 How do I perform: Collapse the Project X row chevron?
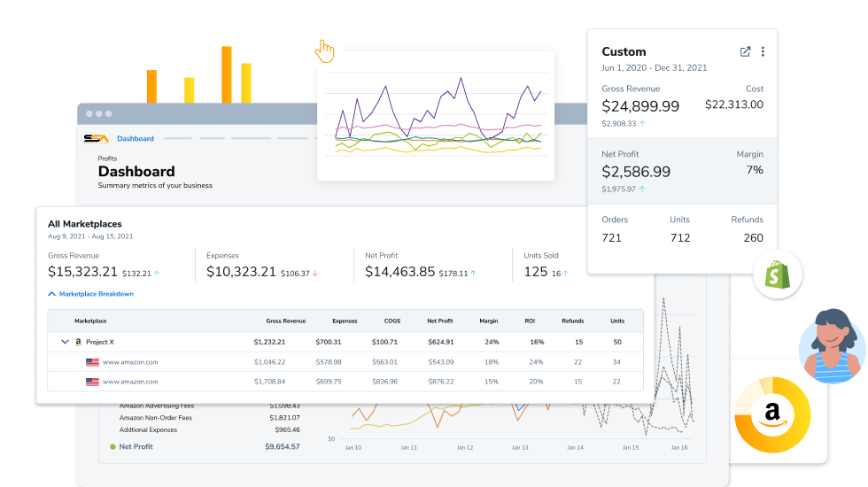(64, 342)
